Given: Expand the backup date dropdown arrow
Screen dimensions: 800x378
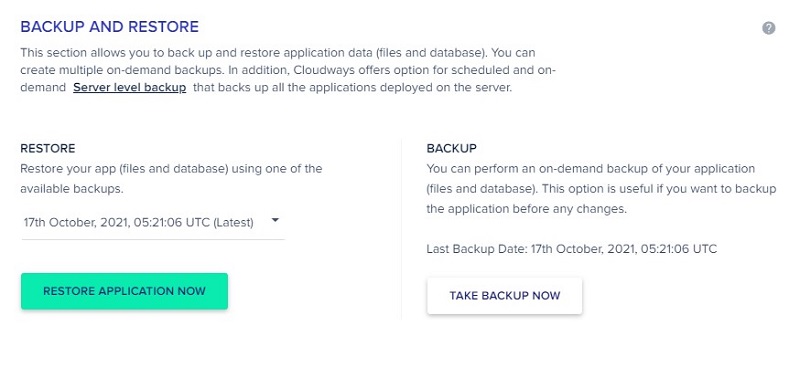Looking at the screenshot, I should (275, 220).
